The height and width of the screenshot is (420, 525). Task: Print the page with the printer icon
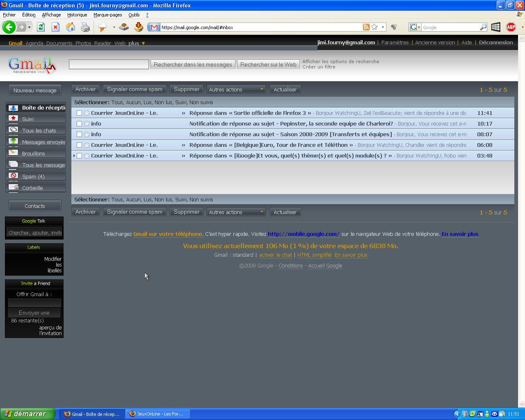(85, 27)
